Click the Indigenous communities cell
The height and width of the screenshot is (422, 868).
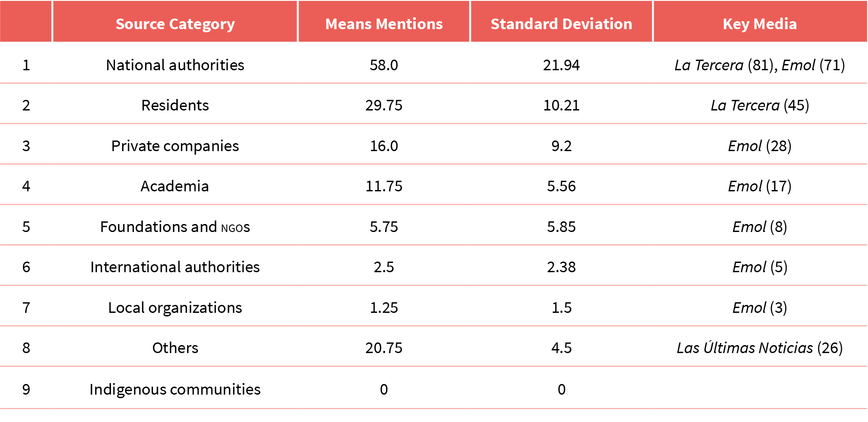coord(175,389)
